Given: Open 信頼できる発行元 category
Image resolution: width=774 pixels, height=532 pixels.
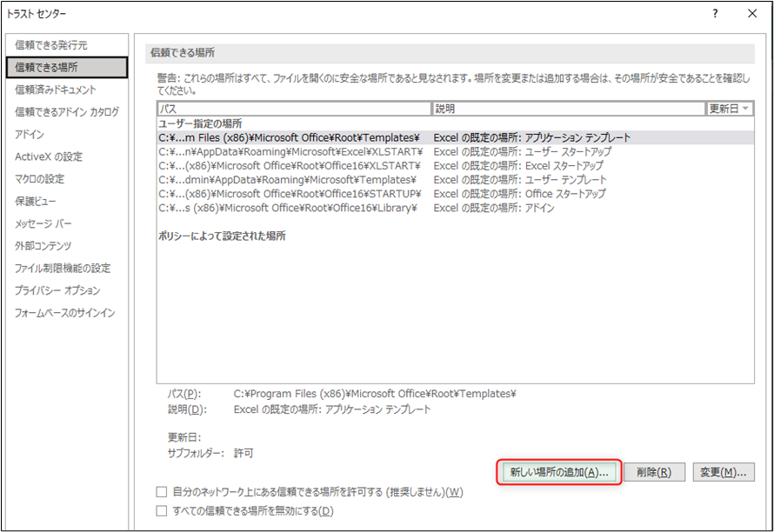Looking at the screenshot, I should (50, 45).
